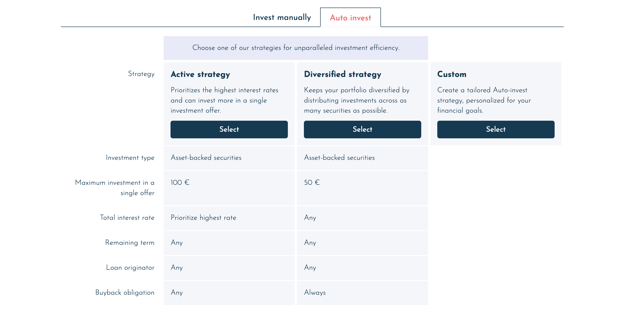
Task: Click the Prioritize highest rate cell
Action: (x=203, y=218)
